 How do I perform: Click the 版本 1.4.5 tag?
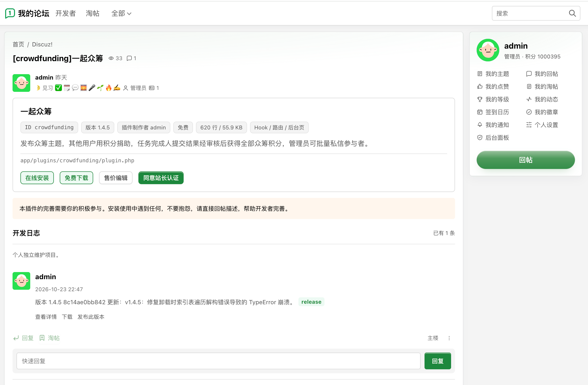pos(98,127)
